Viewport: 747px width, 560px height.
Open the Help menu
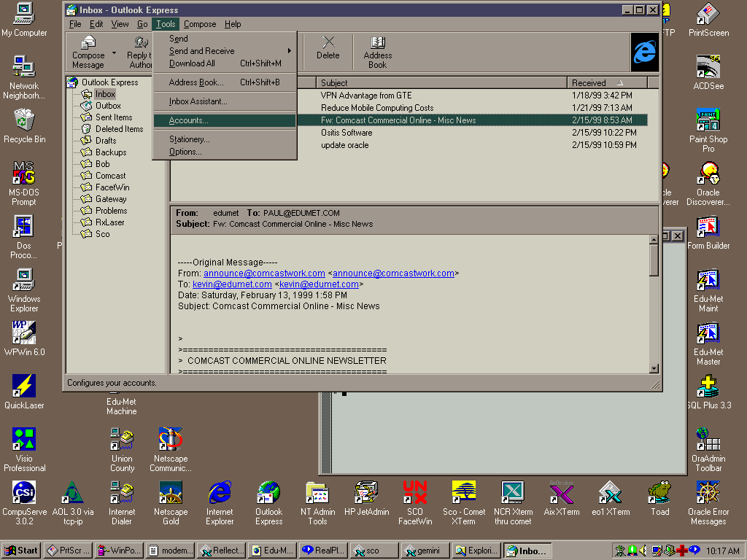233,24
